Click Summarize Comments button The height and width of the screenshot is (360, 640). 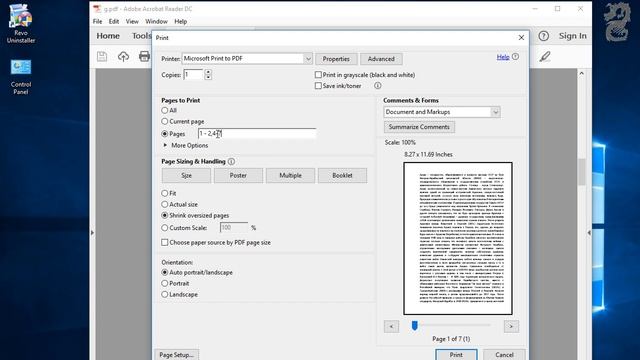[419, 127]
